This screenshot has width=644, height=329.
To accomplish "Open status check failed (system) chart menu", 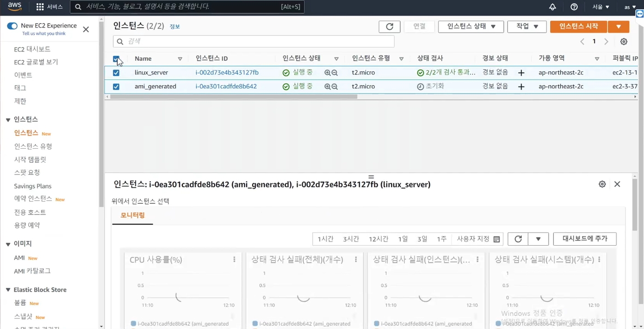I will click(599, 260).
